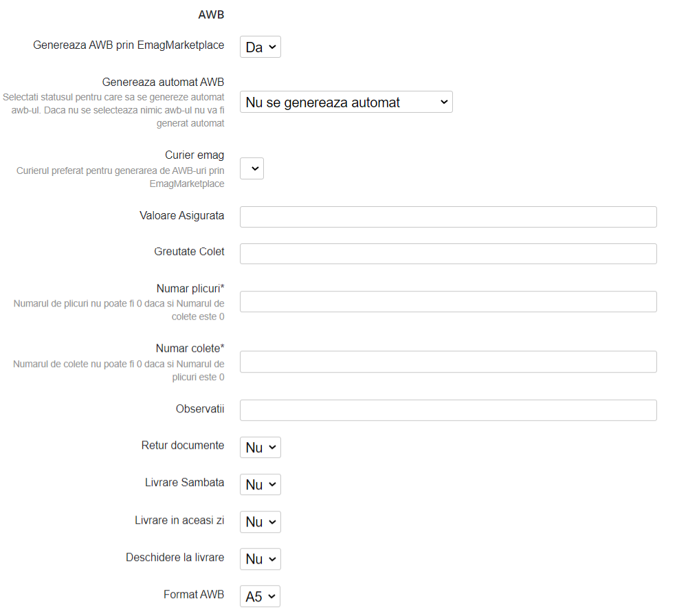Click the Valoare Asigurata input field
Image resolution: width=688 pixels, height=616 pixels.
click(447, 216)
